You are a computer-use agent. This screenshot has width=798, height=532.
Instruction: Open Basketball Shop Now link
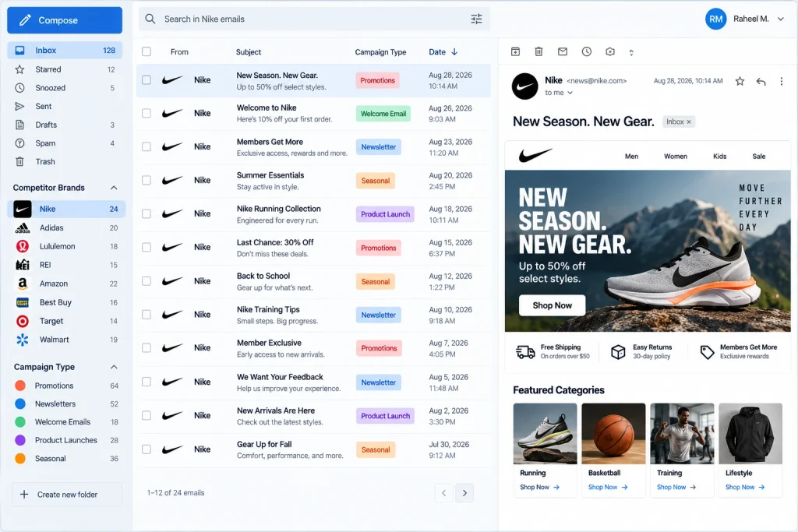pyautogui.click(x=608, y=488)
